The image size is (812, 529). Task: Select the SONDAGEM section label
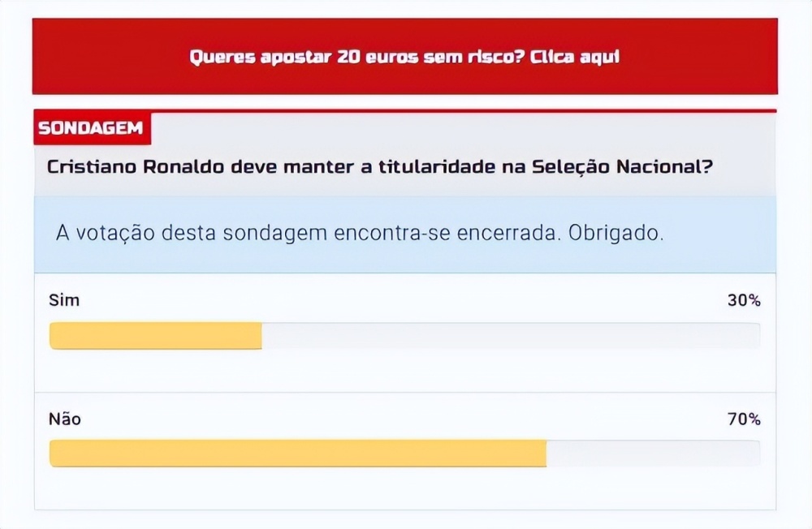coord(92,127)
